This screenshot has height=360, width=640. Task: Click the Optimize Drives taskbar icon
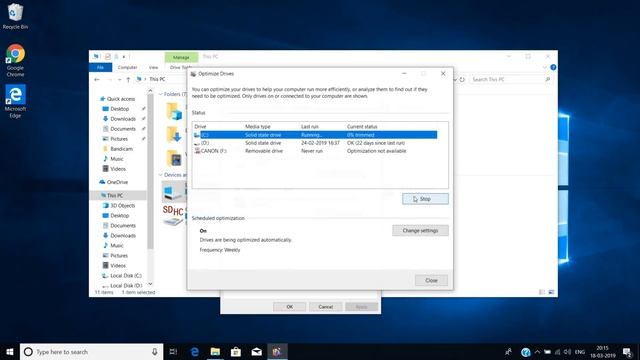coord(277,351)
